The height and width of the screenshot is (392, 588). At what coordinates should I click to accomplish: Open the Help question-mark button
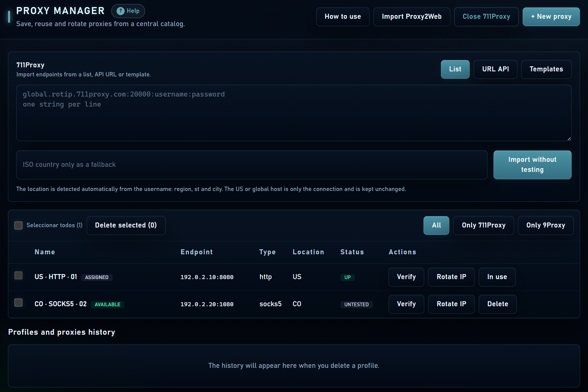(128, 11)
